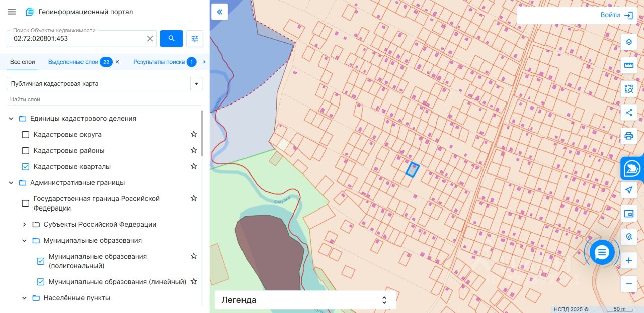Collapse Административные границы group
Image resolution: width=644 pixels, height=313 pixels.
[x=11, y=183]
